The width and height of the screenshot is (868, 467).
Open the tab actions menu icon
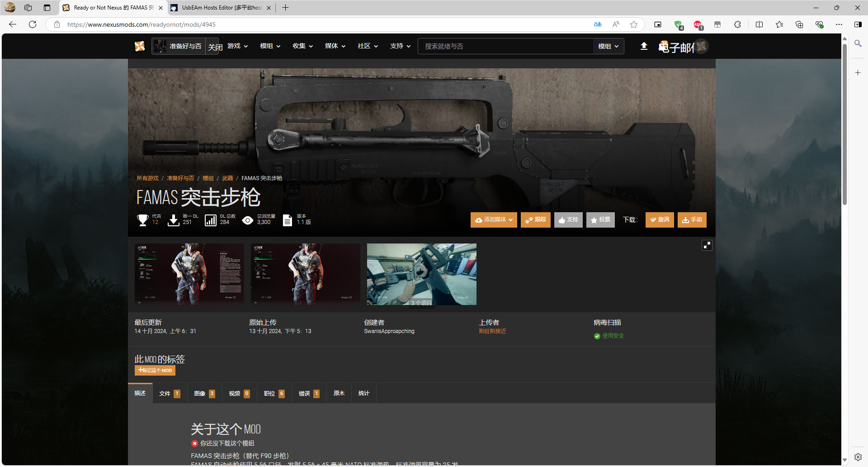click(x=47, y=8)
